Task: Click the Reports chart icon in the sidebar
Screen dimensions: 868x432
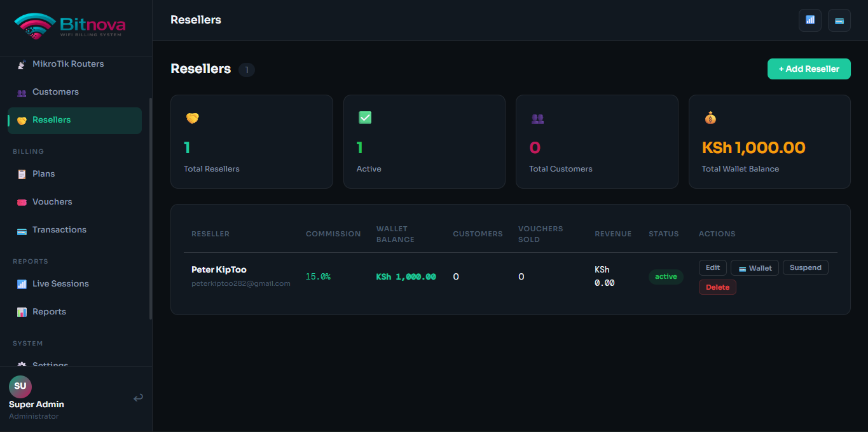Action: point(22,312)
